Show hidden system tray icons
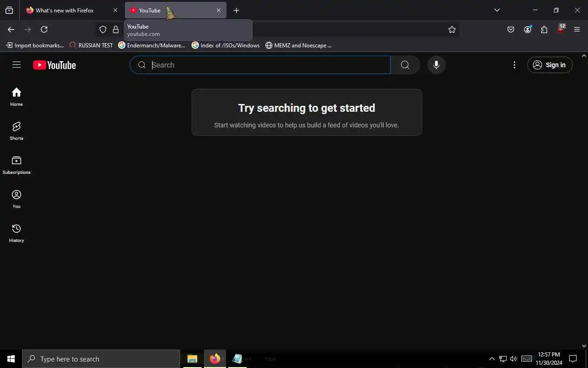588x368 pixels. click(492, 359)
